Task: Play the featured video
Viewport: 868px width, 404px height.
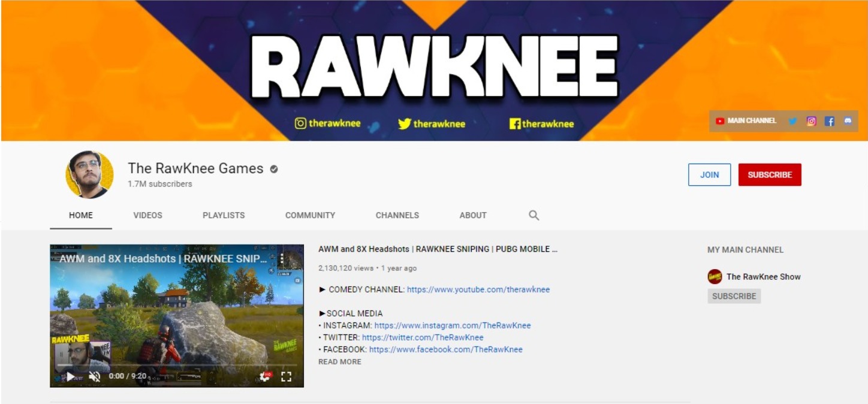Action: 71,376
